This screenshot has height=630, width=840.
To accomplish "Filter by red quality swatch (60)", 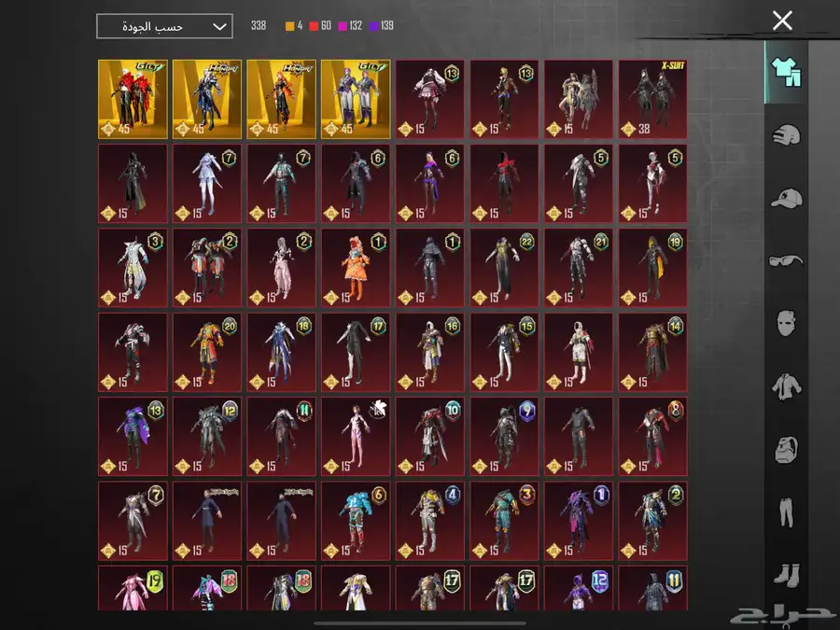I will pos(314,26).
